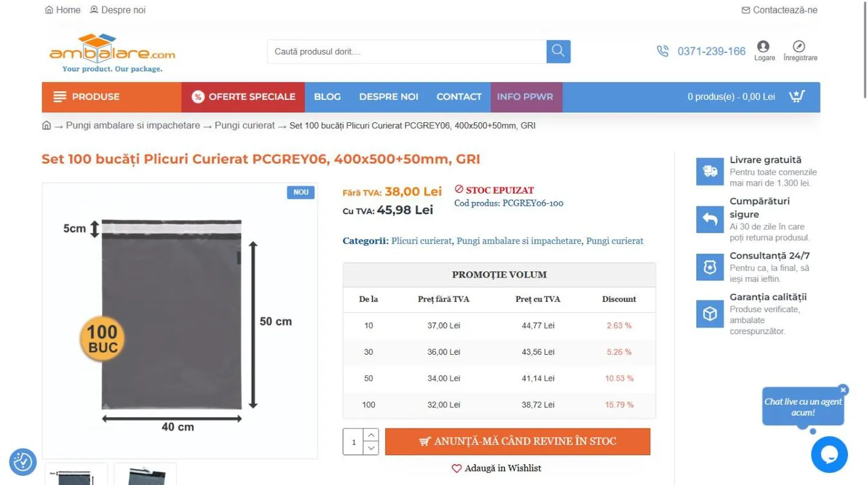Open the Logare user icon
868x485 pixels.
[764, 46]
